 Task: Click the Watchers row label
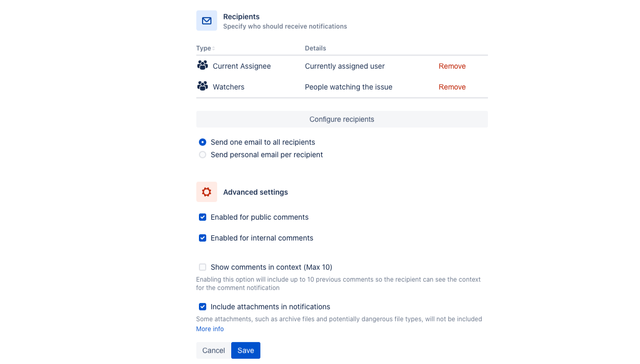coord(229,87)
